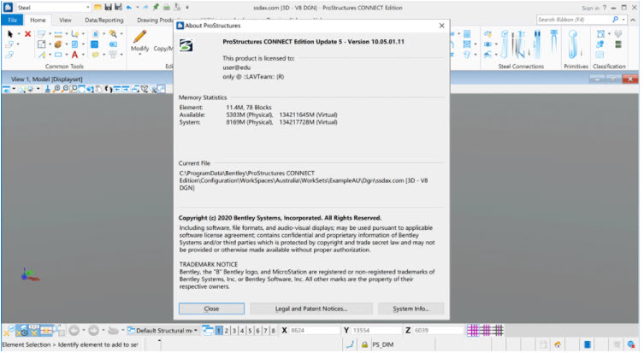Click the ProStructures app logo in title bar
Viewport: 644px width, 353px height.
pyautogui.click(x=8, y=8)
